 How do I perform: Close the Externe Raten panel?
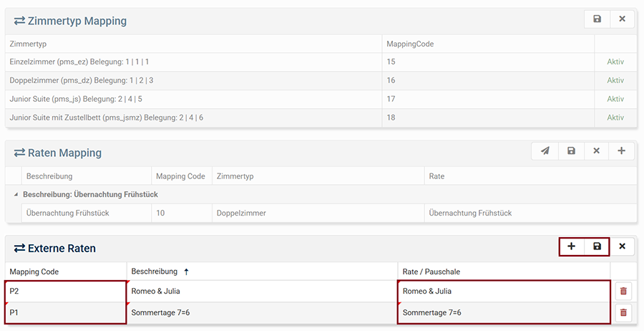click(622, 246)
